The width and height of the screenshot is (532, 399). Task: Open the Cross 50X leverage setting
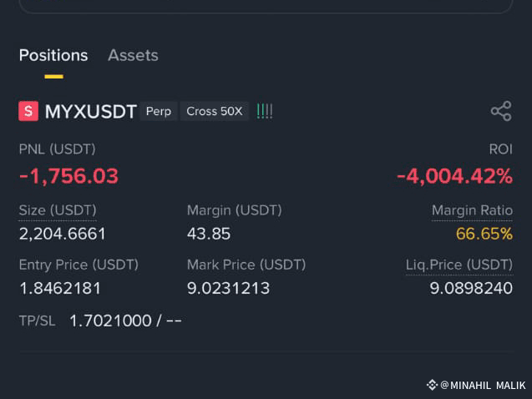(x=215, y=111)
